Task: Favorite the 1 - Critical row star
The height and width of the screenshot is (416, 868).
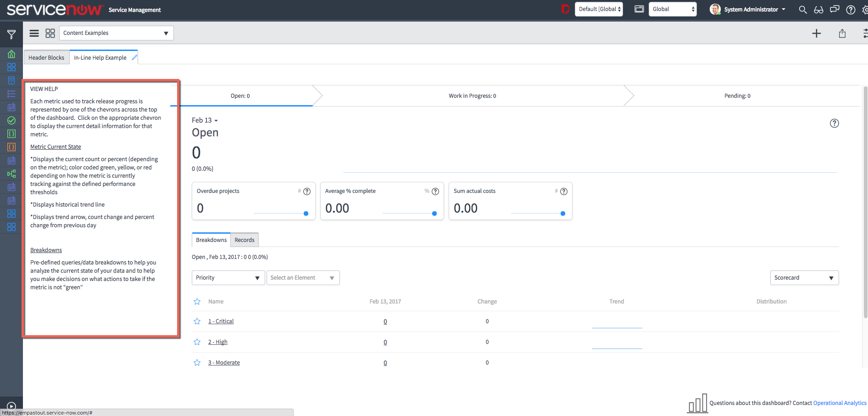Action: 197,321
